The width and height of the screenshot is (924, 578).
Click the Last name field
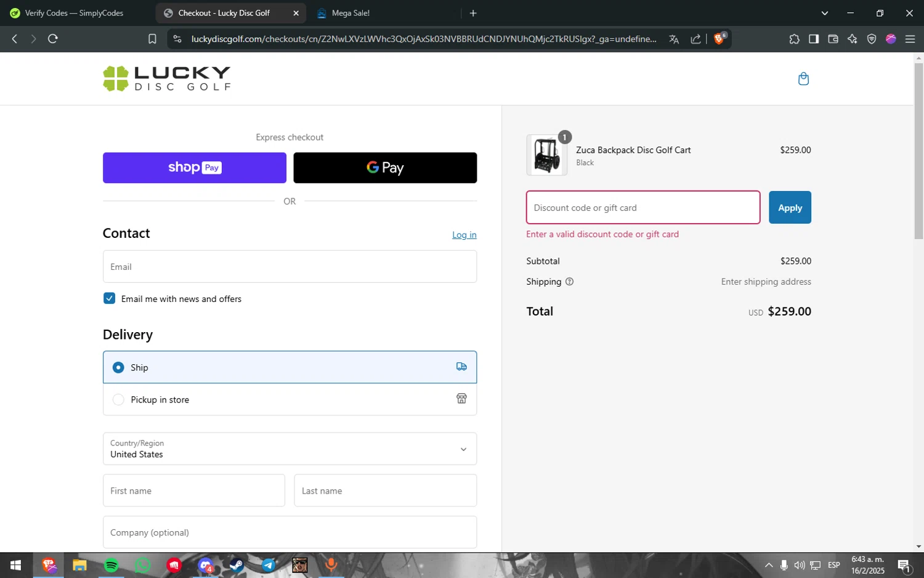pos(386,490)
